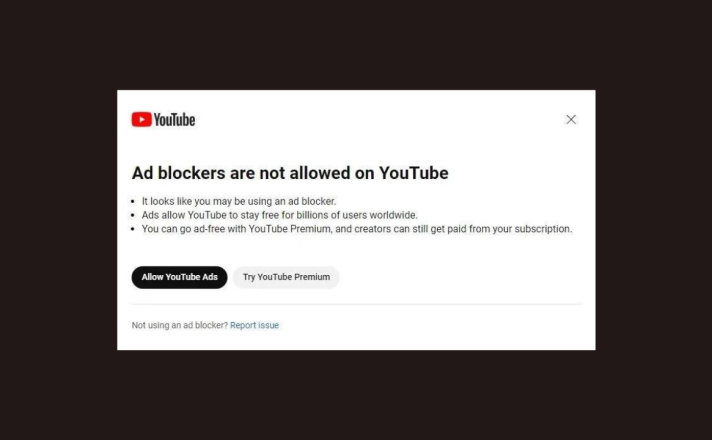The width and height of the screenshot is (712, 440).
Task: Click the red YouTube play logo icon
Action: point(142,119)
